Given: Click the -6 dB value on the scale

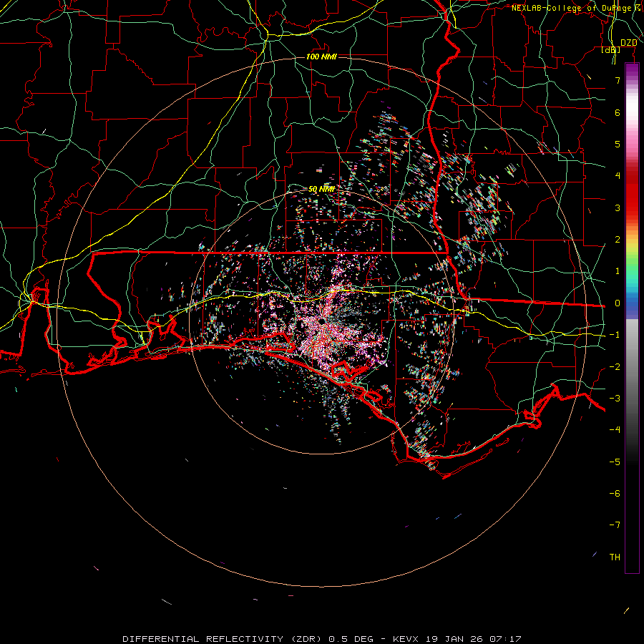Looking at the screenshot, I should (615, 494).
